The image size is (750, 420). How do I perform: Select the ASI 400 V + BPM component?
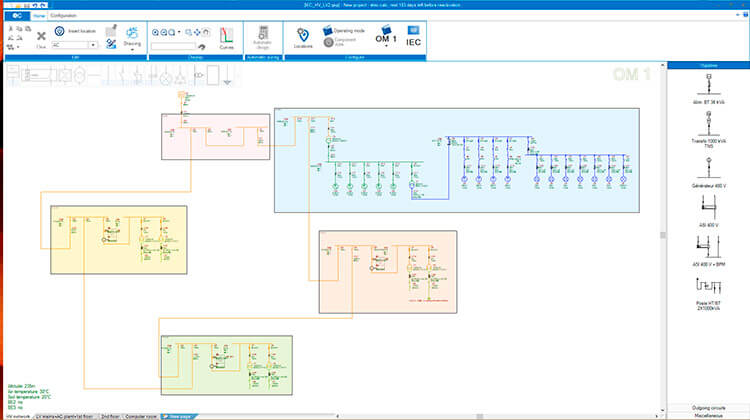point(709,251)
